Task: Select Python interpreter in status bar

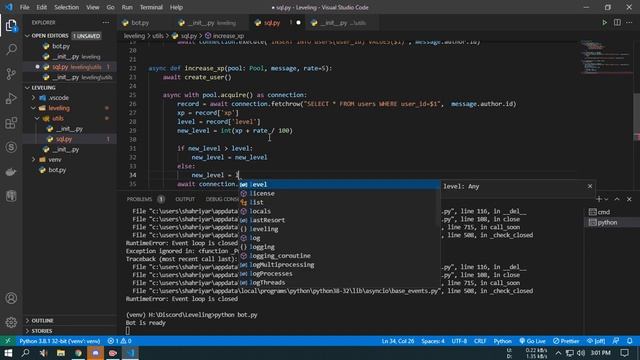Action: 60,341
